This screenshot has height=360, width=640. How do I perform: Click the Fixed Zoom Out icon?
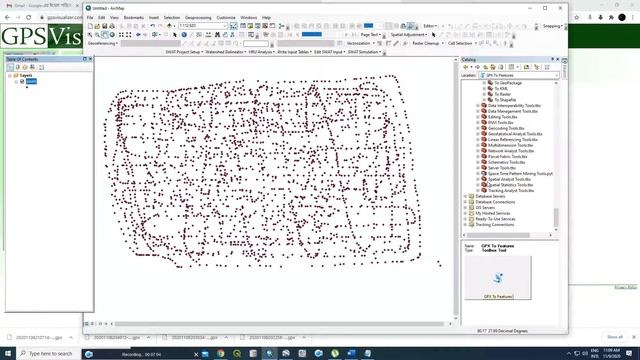pyautogui.click(x=129, y=35)
